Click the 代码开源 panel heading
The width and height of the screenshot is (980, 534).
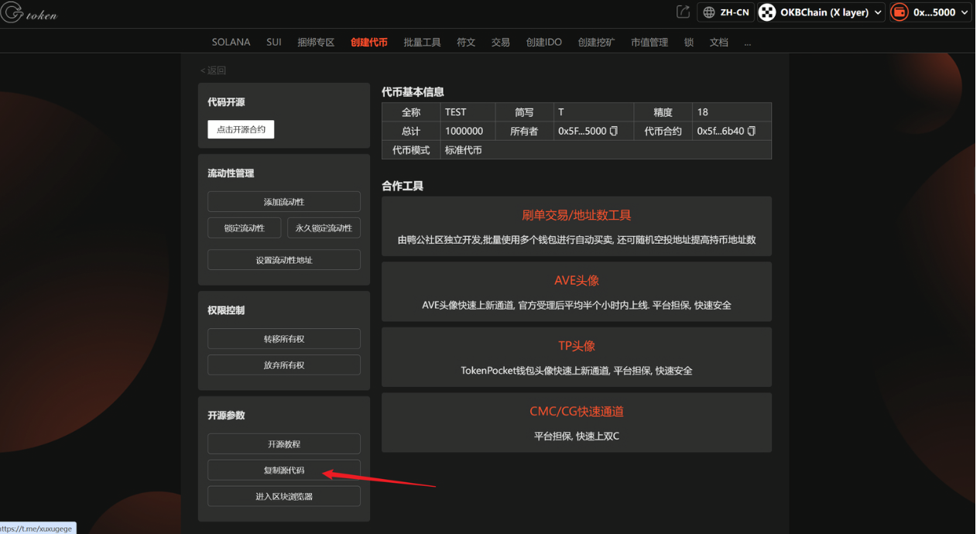[x=226, y=102]
